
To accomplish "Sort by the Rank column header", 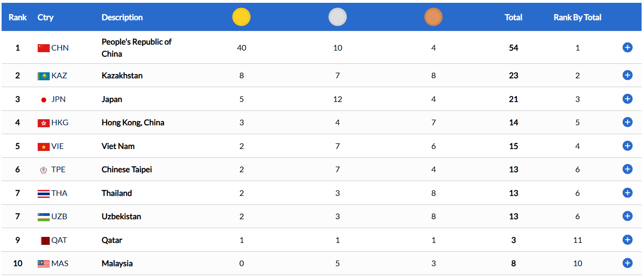I will [18, 17].
